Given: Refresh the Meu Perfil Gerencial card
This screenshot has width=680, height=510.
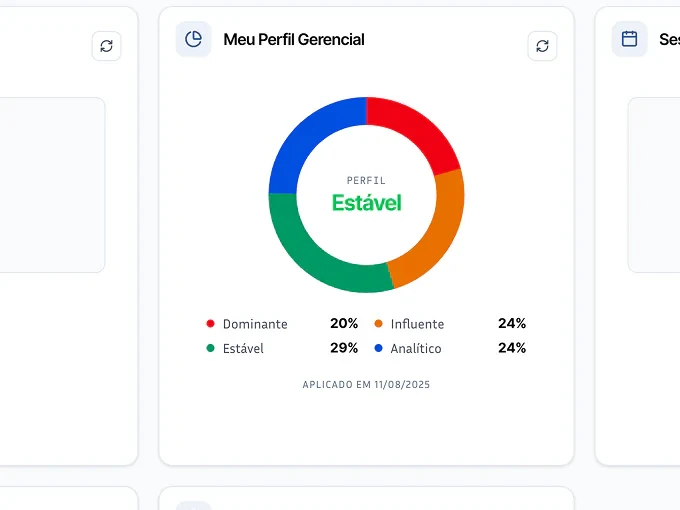Looking at the screenshot, I should pyautogui.click(x=542, y=46).
